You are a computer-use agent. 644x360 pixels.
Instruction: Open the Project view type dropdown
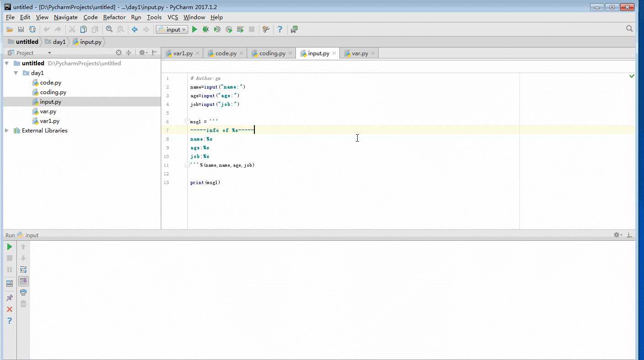point(50,53)
